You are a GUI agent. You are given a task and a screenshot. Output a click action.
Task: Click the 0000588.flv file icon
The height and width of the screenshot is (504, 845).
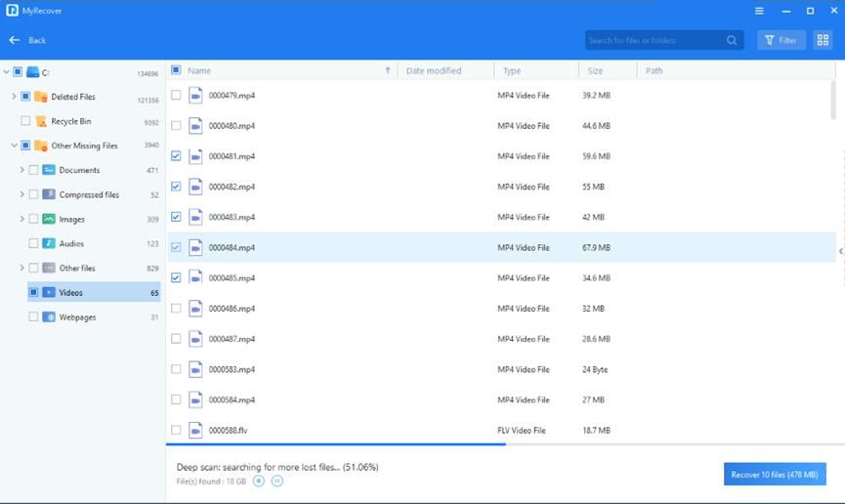[x=195, y=430]
